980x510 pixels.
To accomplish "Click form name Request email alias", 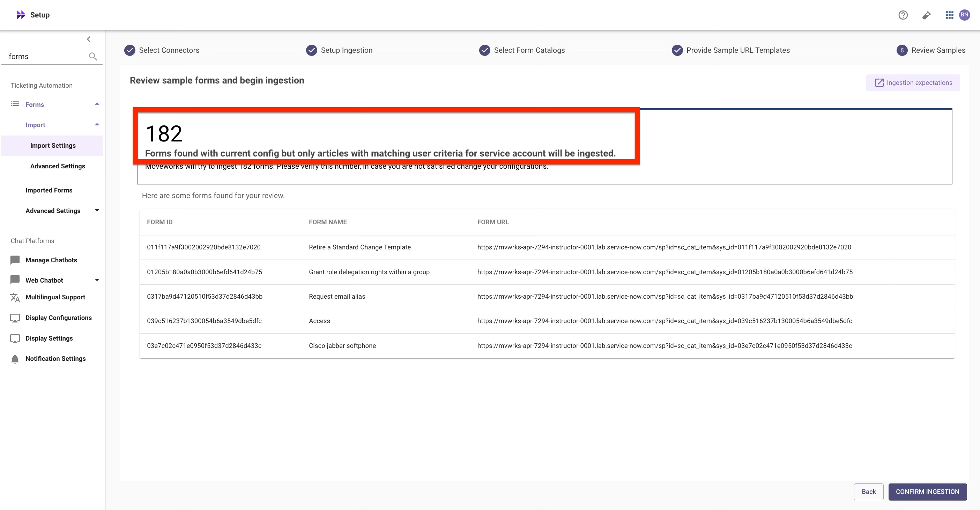I will [337, 296].
